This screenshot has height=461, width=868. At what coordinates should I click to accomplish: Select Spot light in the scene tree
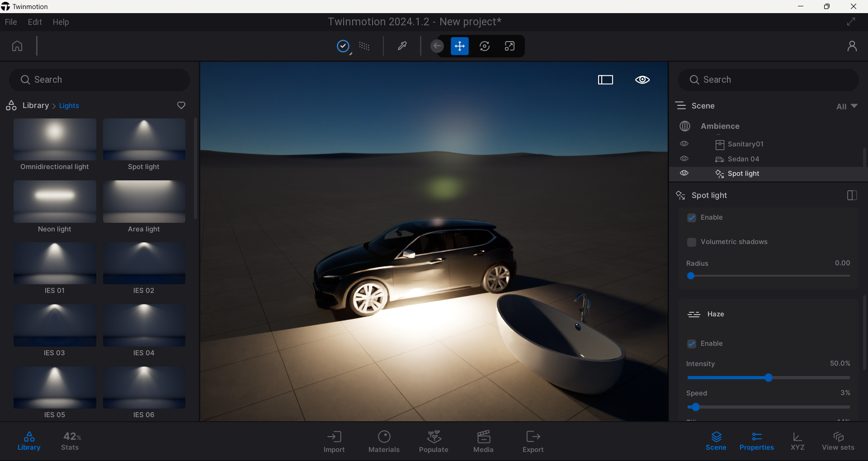tap(743, 174)
